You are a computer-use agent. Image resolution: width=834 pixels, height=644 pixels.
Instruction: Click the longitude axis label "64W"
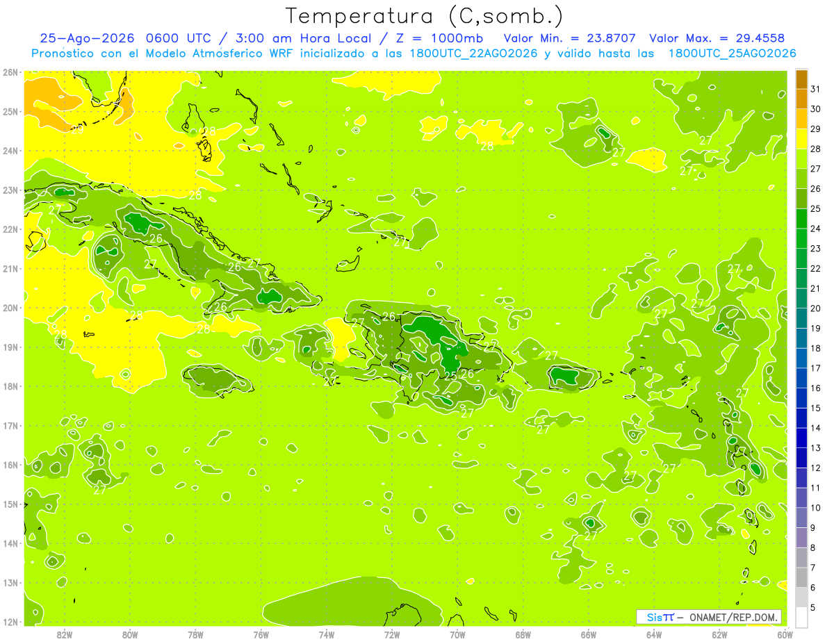(654, 634)
